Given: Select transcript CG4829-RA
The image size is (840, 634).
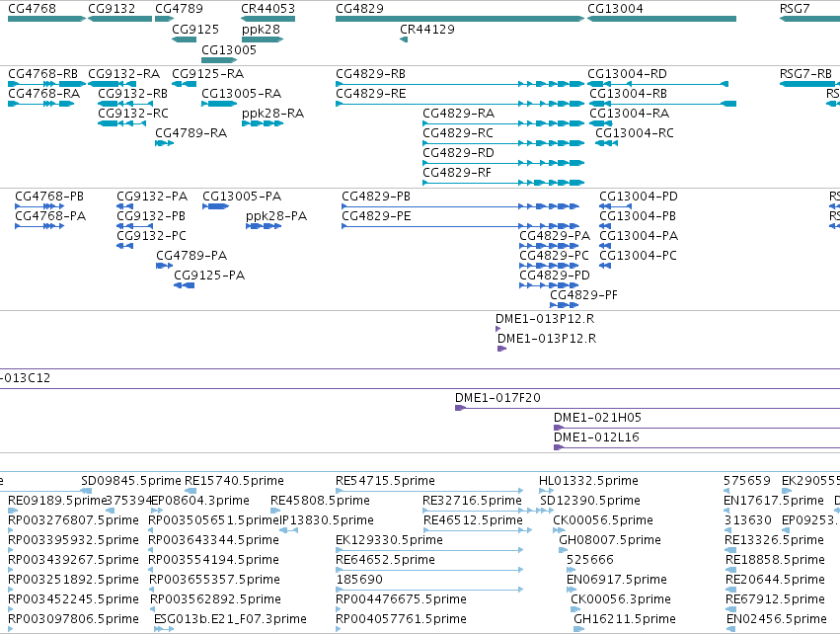Looking at the screenshot, I should pos(459,114).
